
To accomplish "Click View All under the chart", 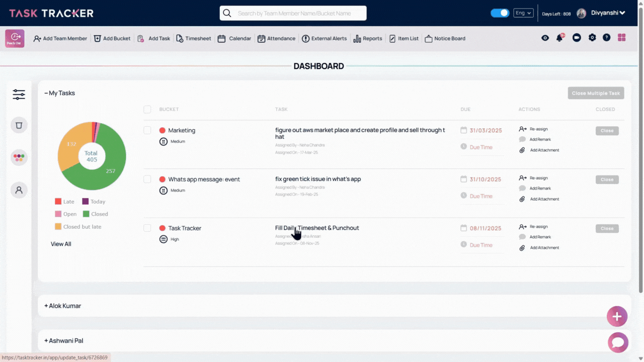I will 61,244.
